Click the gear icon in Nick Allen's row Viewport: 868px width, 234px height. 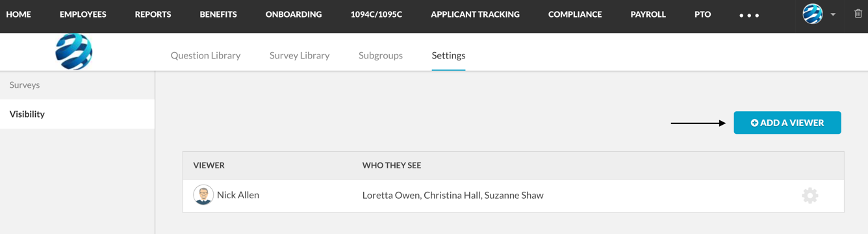tap(810, 196)
